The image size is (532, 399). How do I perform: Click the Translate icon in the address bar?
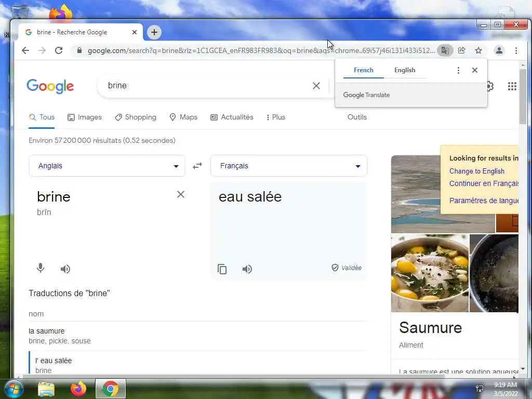pos(445,50)
